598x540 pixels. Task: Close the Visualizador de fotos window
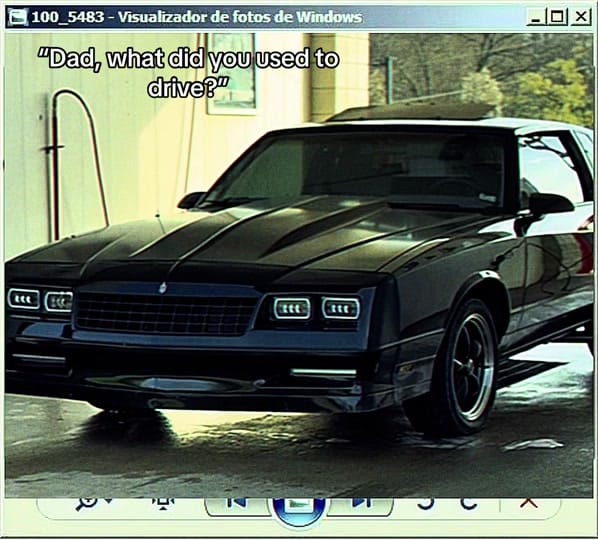click(x=581, y=17)
